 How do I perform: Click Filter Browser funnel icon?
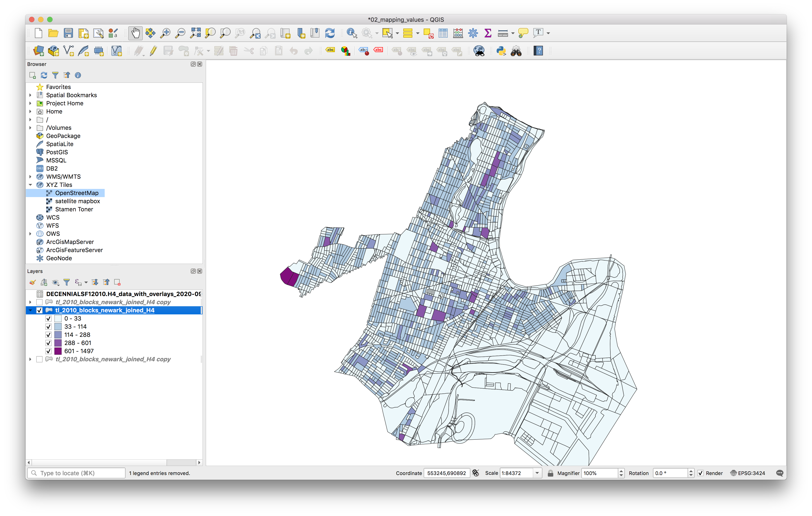tap(55, 75)
